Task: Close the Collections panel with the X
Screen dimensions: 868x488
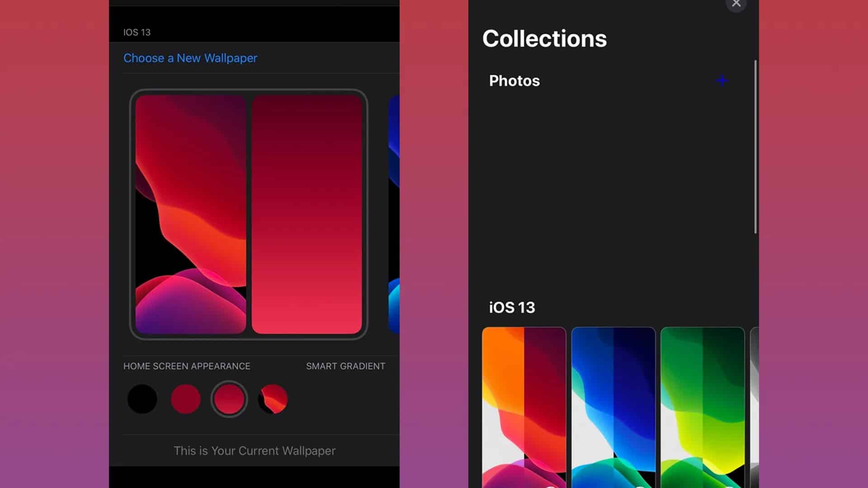Action: [x=736, y=5]
